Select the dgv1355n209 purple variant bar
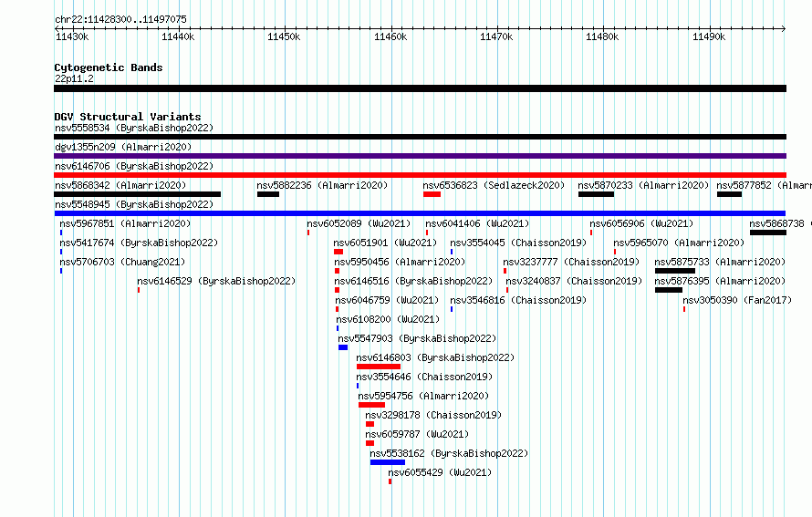Viewport: 812px width, 517px height. (420, 156)
